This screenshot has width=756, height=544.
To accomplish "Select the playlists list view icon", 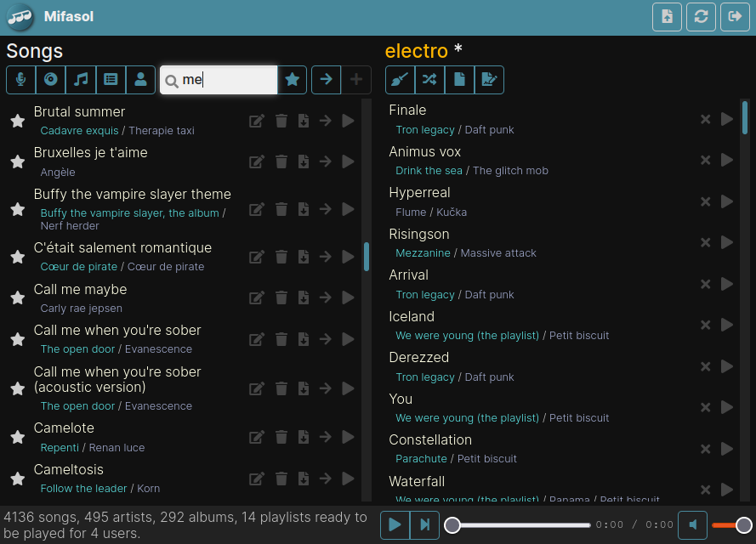I will (x=111, y=80).
